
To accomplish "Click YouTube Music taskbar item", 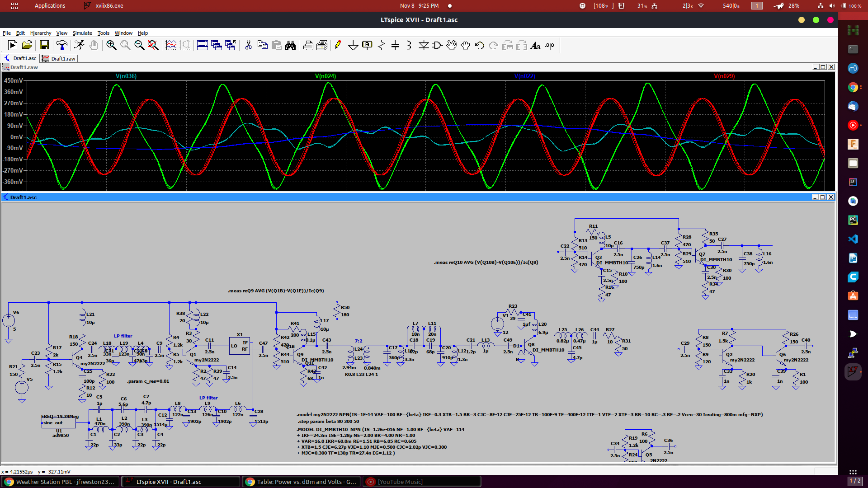I will point(422,482).
